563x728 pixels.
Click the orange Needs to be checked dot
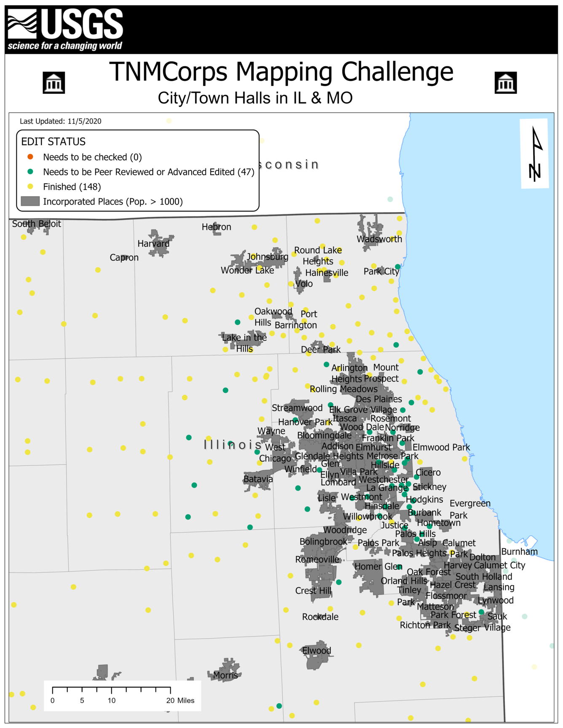[30, 157]
